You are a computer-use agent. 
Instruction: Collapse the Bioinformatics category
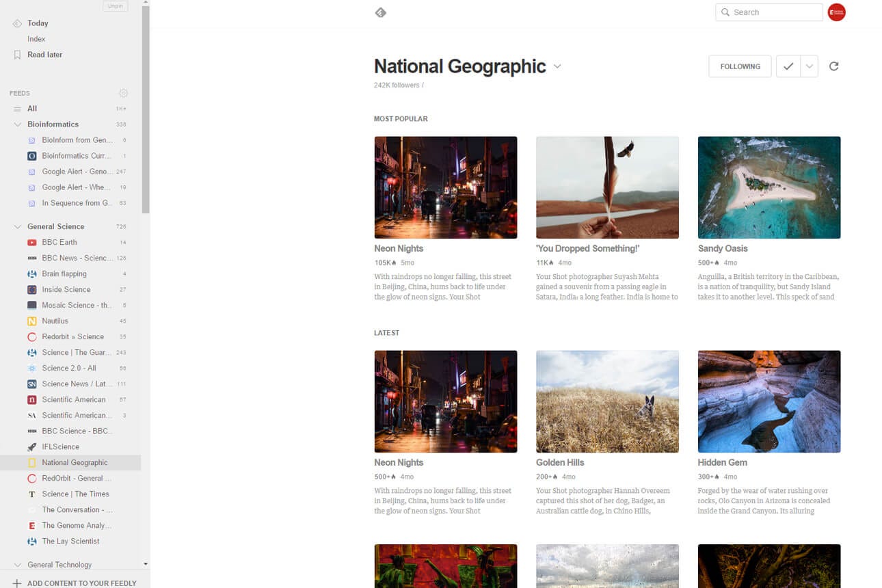pyautogui.click(x=17, y=124)
